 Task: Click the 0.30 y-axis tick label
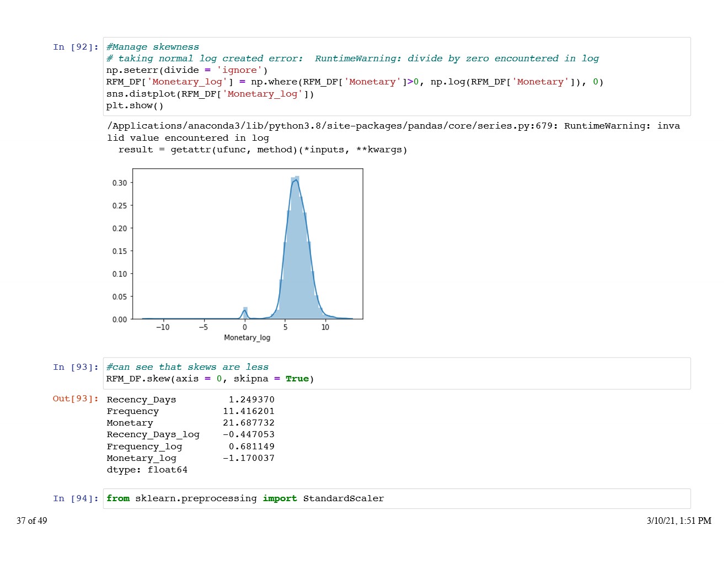tap(119, 183)
